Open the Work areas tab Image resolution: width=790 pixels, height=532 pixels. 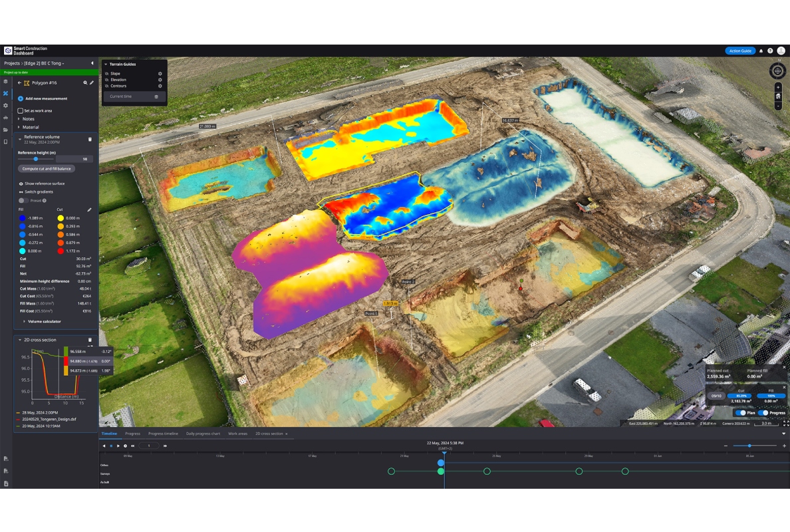pos(238,434)
